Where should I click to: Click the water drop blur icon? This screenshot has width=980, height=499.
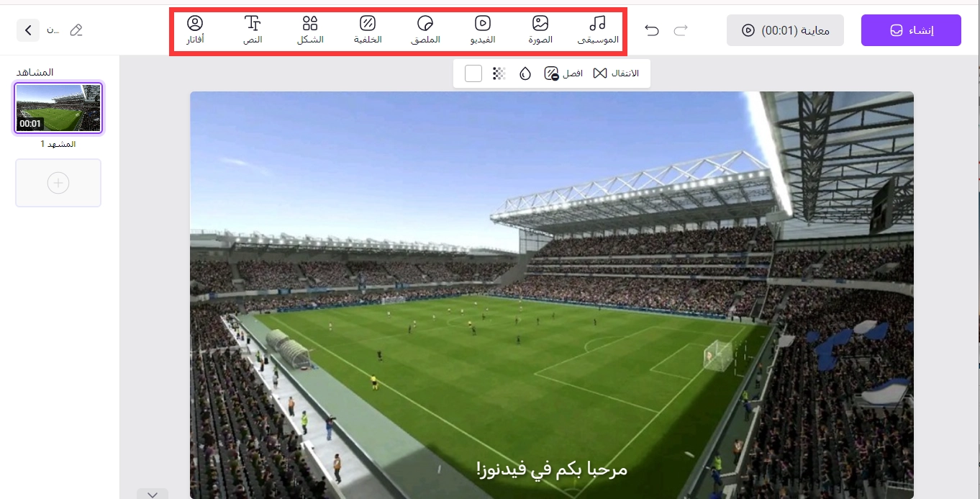(x=525, y=73)
